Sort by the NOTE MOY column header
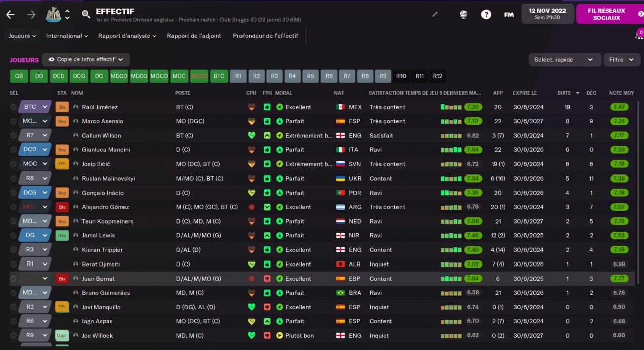The image size is (644, 350). point(621,93)
